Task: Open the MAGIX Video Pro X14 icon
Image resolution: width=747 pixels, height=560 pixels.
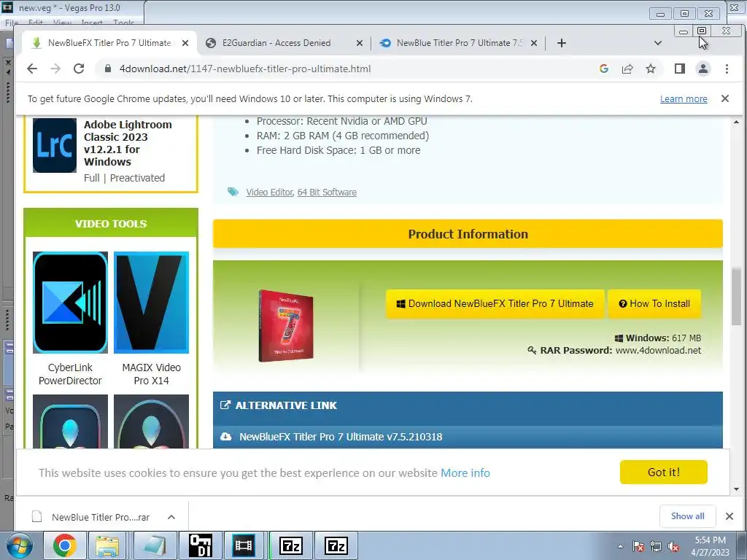Action: click(152, 303)
